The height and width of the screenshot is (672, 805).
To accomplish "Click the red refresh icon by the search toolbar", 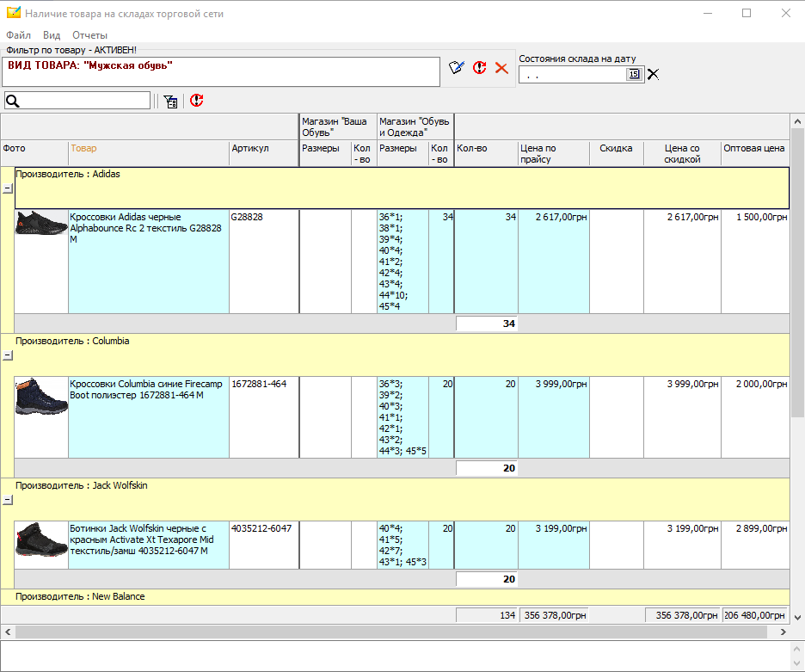I will [x=197, y=101].
